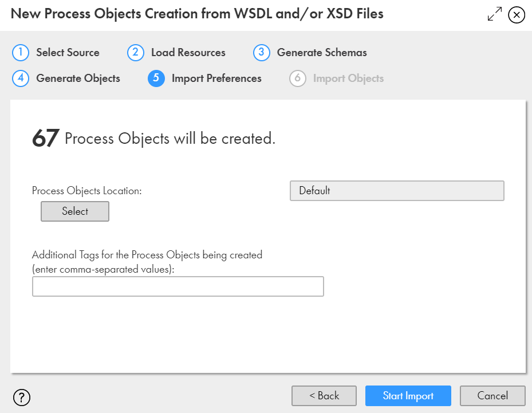Click the step 4 circle icon

[21, 78]
